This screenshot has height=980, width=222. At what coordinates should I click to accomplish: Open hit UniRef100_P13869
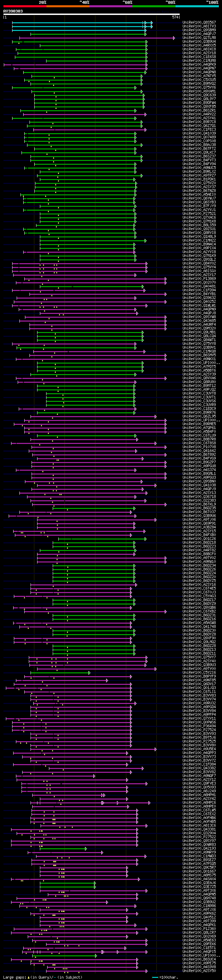(199, 279)
